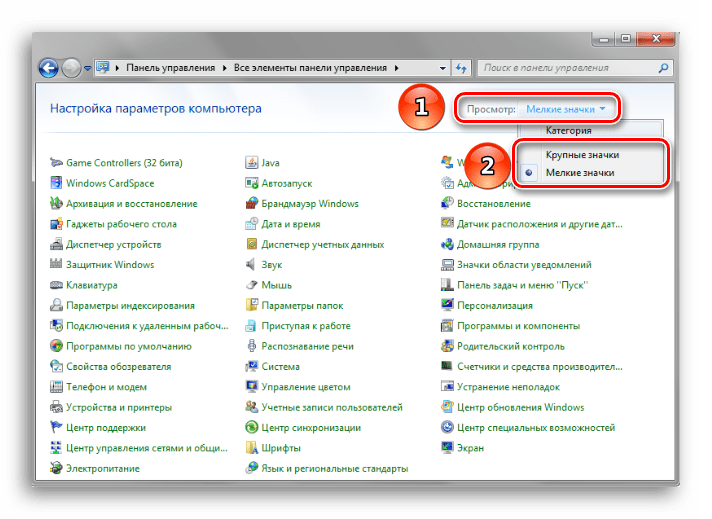
Task: Click the Брандмауэр Windows icon
Action: click(x=251, y=203)
